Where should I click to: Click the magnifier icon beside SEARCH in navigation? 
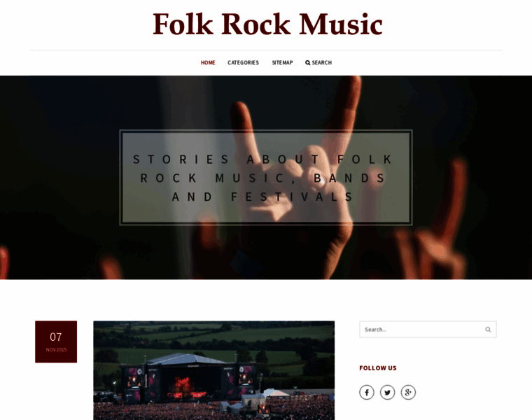tap(308, 63)
